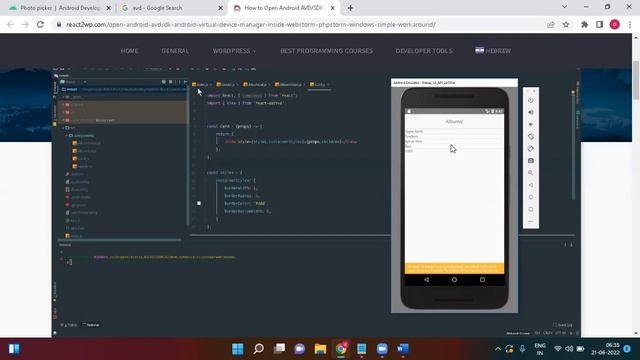
Task: Click the microphone tray icon
Action: coord(522,349)
